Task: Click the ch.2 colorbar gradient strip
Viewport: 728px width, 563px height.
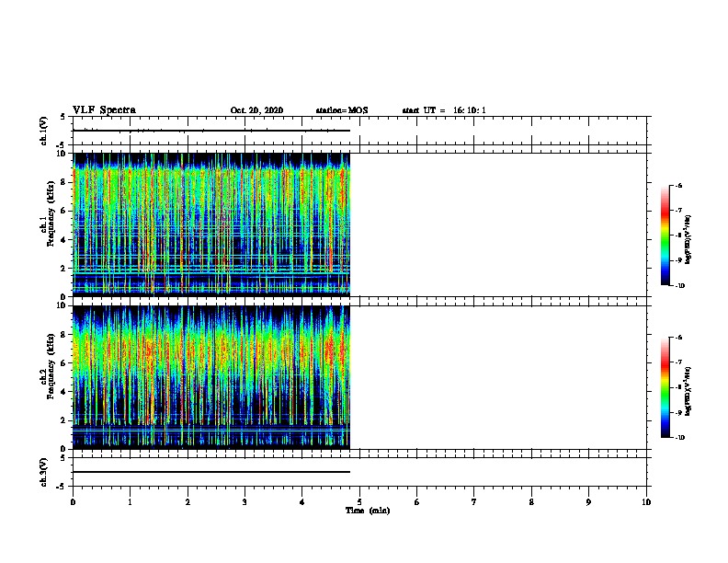Action: pos(665,387)
